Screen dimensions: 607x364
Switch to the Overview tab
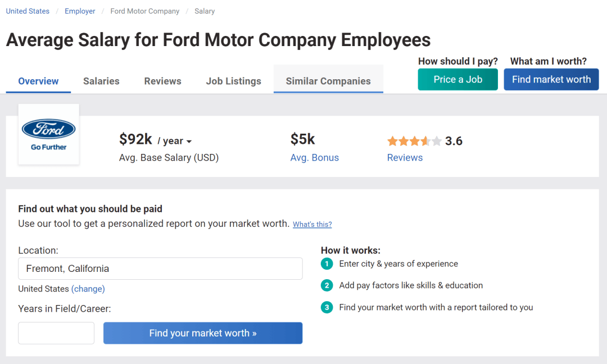[x=38, y=81]
